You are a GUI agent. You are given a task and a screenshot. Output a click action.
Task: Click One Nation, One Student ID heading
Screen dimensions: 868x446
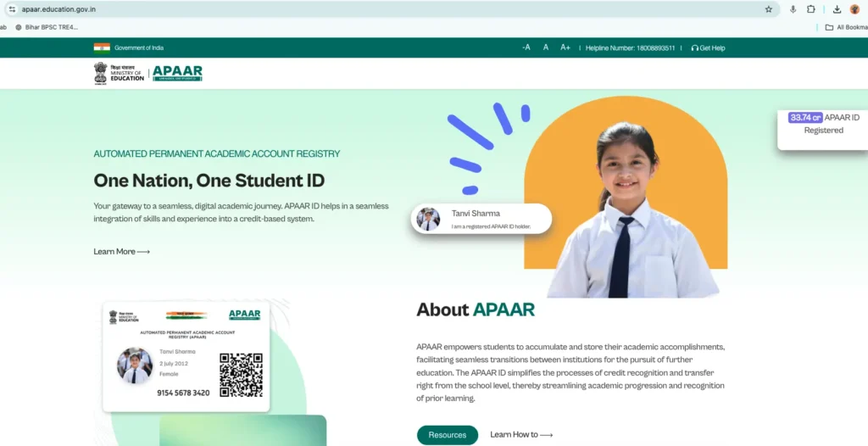[x=209, y=181]
